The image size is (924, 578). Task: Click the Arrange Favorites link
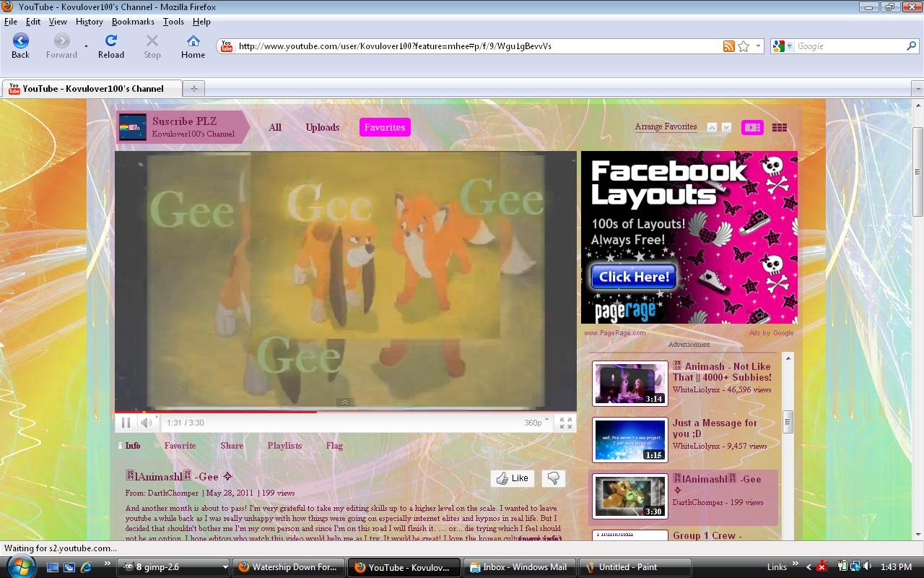coord(666,126)
